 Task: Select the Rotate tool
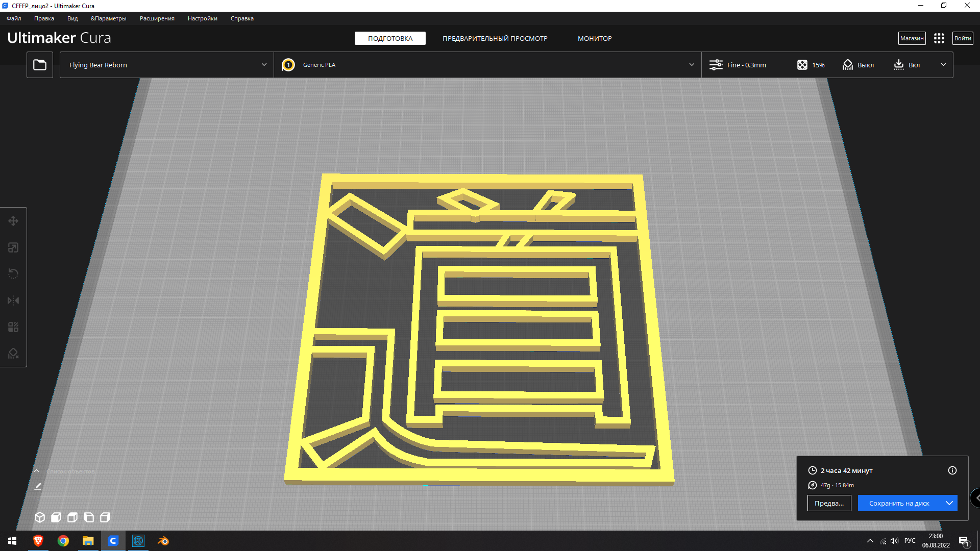13,274
